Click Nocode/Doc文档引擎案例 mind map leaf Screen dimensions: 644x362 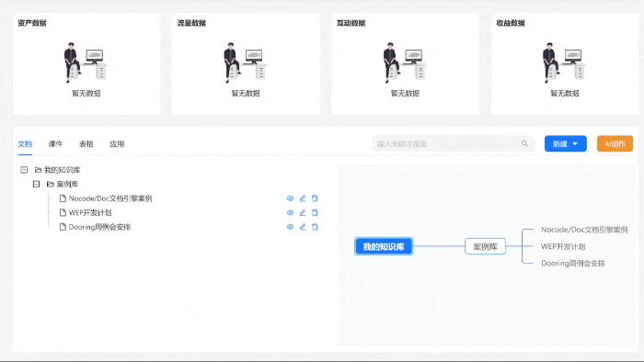pos(584,230)
